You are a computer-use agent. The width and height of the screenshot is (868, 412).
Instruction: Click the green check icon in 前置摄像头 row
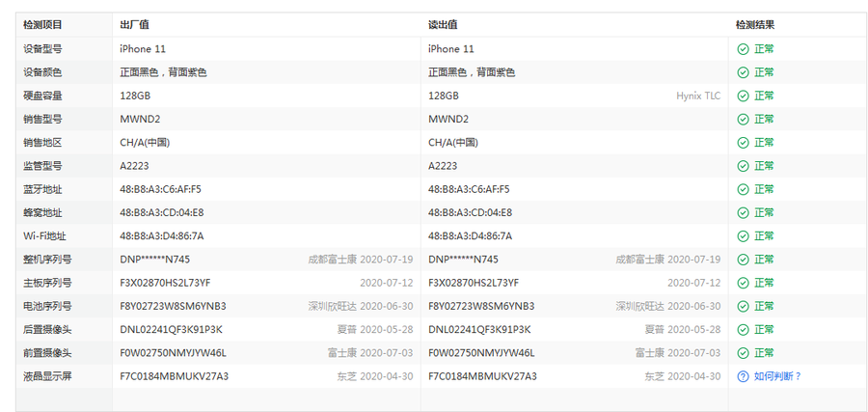[743, 353]
